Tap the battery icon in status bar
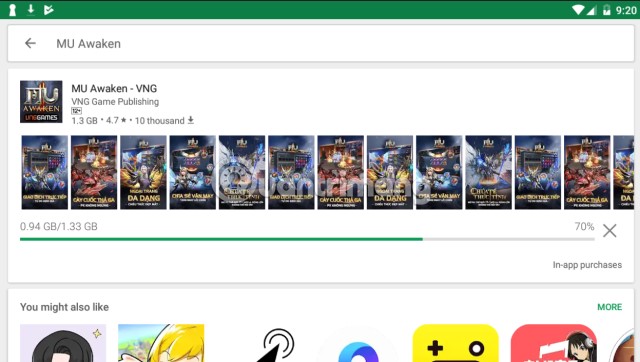 click(607, 10)
